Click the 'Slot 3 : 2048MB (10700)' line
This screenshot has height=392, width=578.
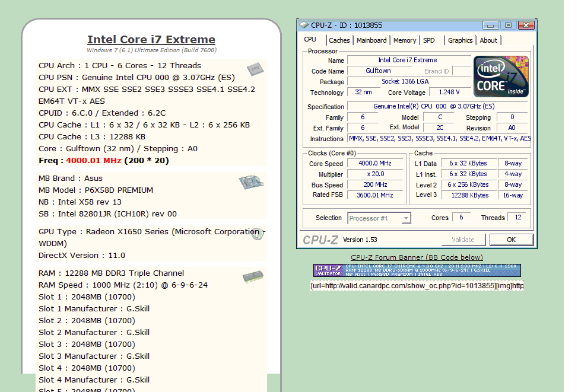pos(87,344)
